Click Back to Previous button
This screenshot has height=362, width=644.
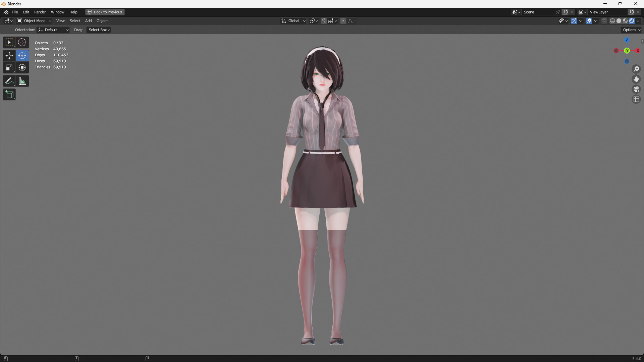point(105,12)
